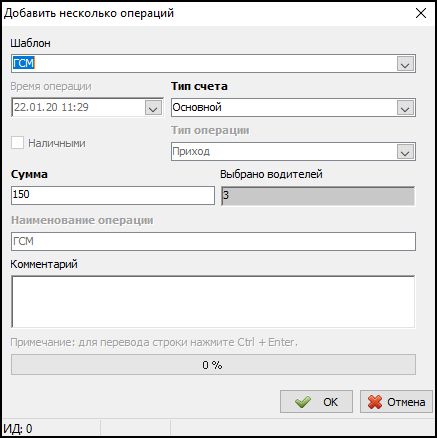Expand the Время операции date picker

153,108
